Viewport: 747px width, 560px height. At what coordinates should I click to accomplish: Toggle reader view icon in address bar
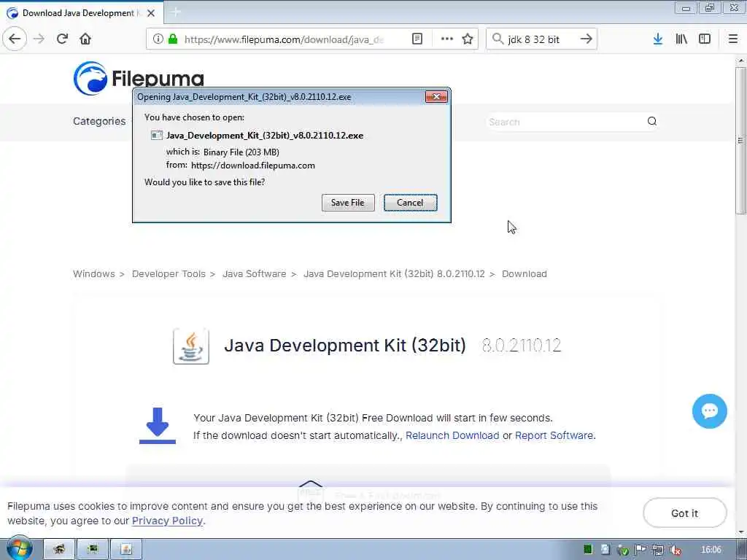click(x=417, y=39)
